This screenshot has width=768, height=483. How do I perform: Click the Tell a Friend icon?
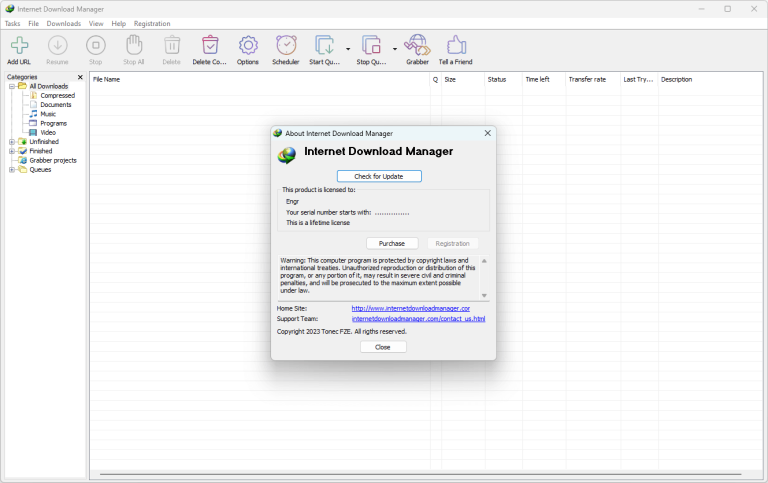click(x=456, y=46)
